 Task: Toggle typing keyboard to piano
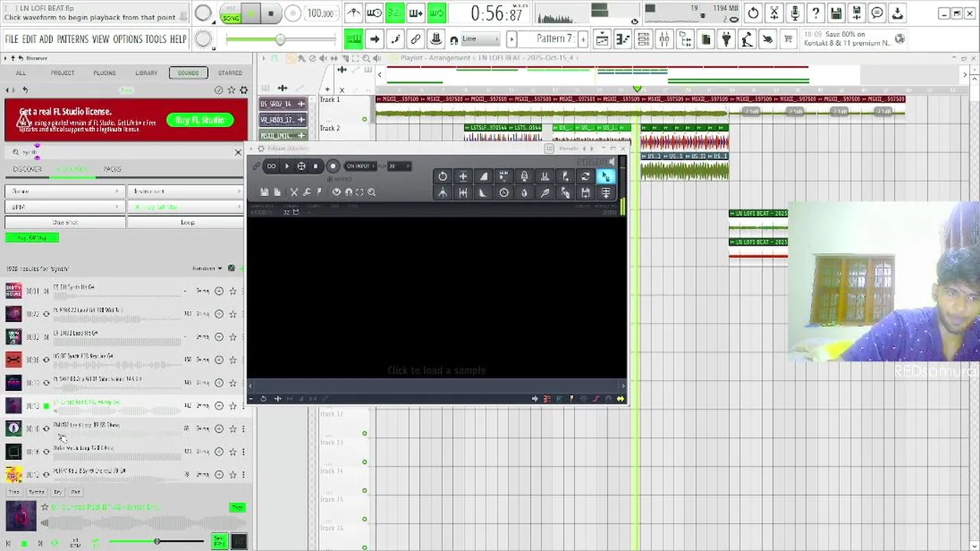[353, 39]
